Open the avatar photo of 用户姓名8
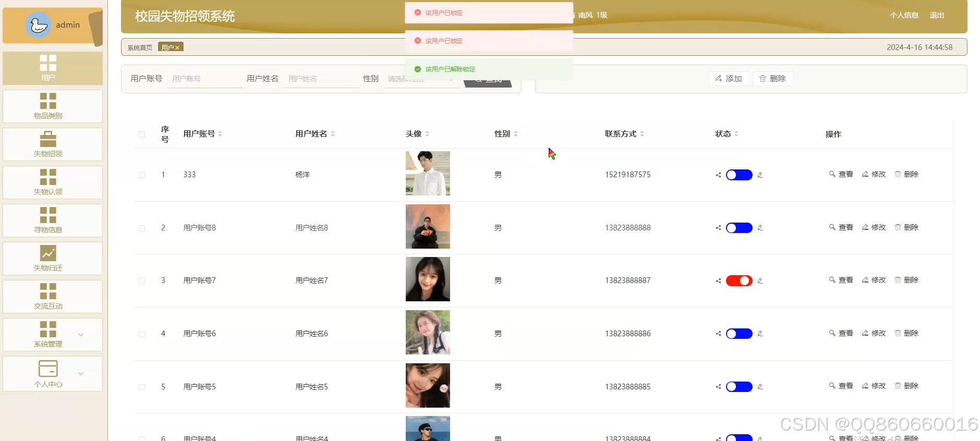 [x=428, y=227]
